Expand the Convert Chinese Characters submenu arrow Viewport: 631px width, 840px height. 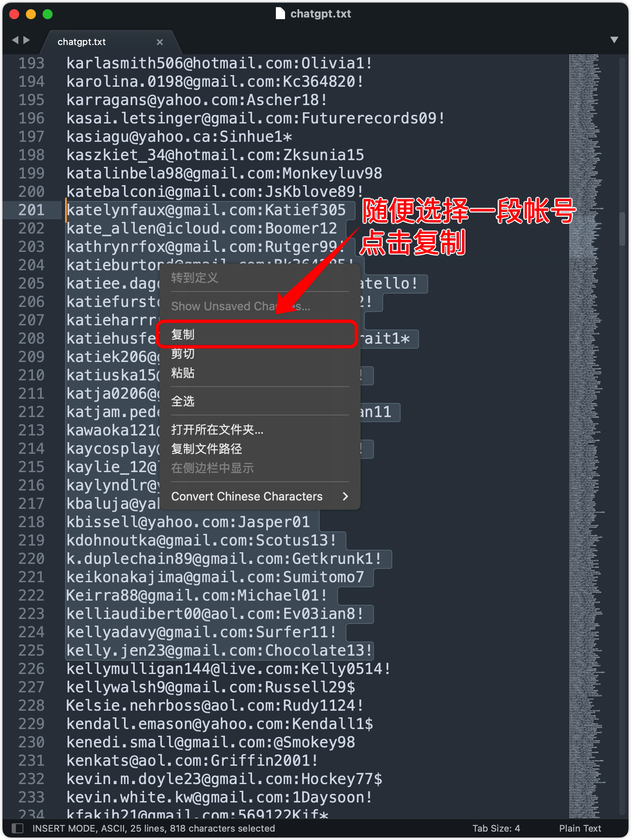point(345,496)
